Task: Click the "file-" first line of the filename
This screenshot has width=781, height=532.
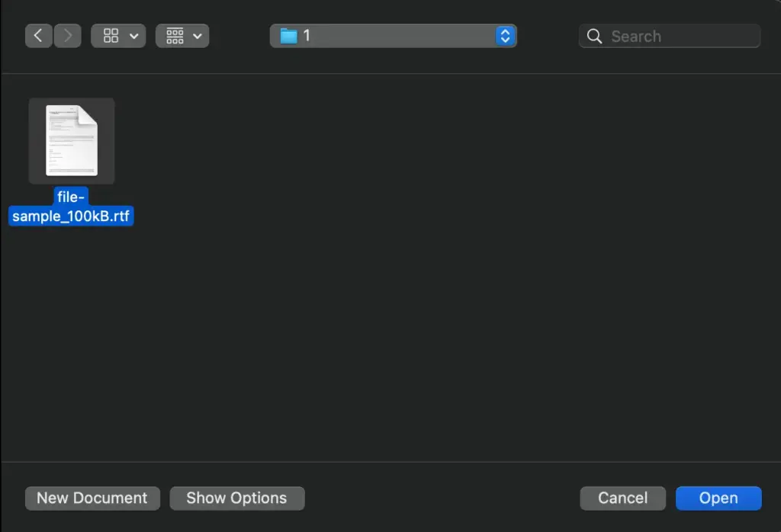Action: click(x=71, y=197)
